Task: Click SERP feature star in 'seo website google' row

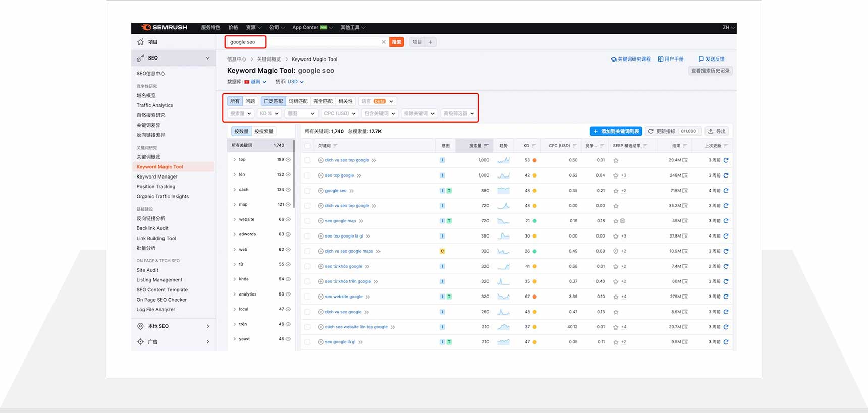Action: [616, 297]
